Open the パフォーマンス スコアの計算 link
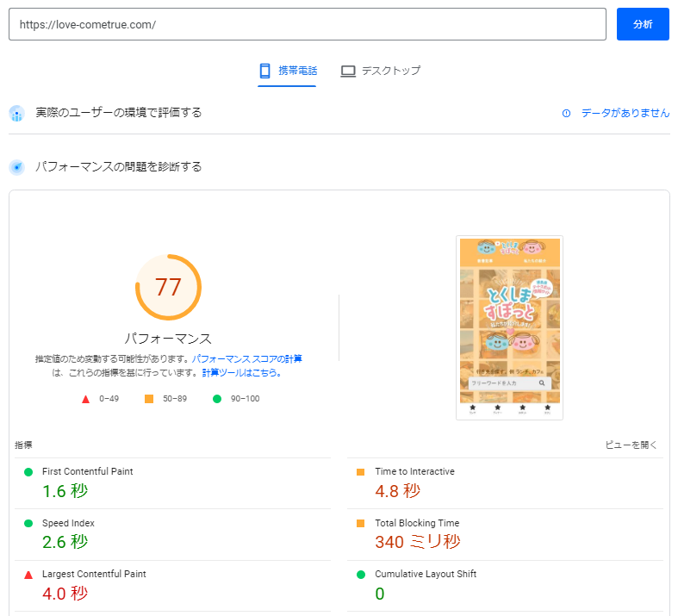This screenshot has height=616, width=678. (x=246, y=358)
